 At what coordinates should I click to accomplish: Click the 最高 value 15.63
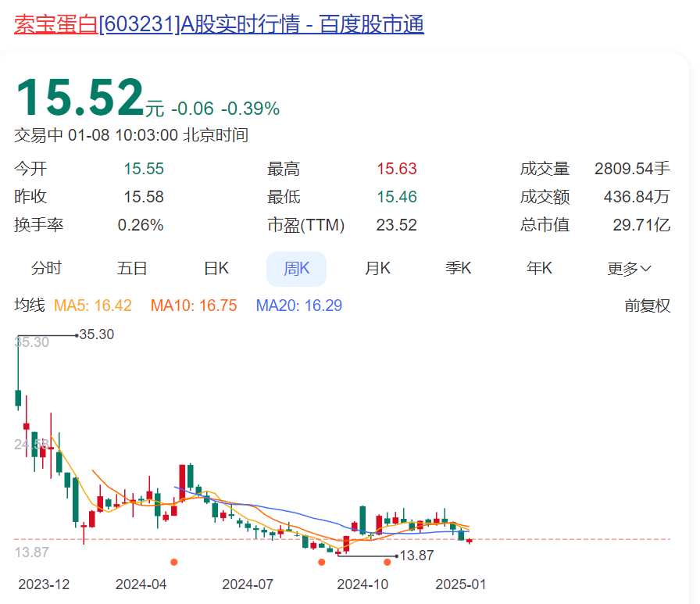tap(396, 169)
